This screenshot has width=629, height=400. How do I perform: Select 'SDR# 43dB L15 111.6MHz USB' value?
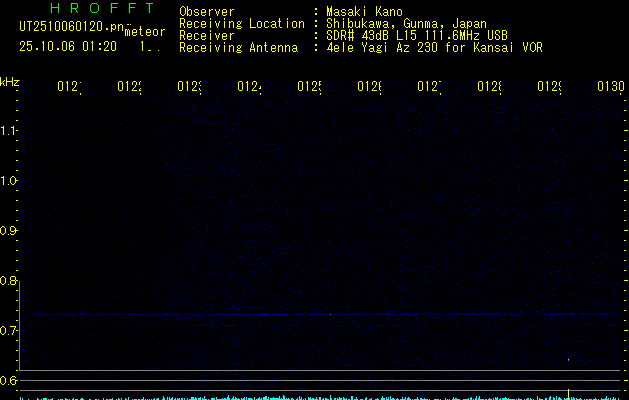417,36
